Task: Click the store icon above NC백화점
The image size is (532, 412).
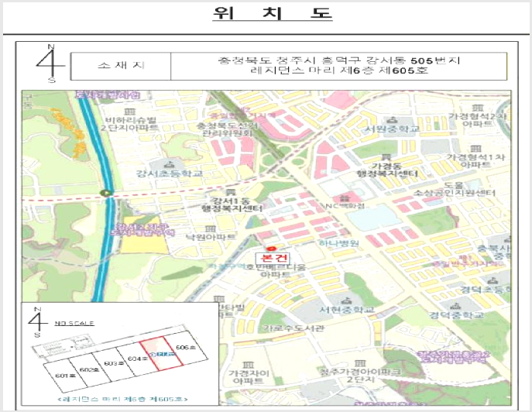Action: [345, 197]
